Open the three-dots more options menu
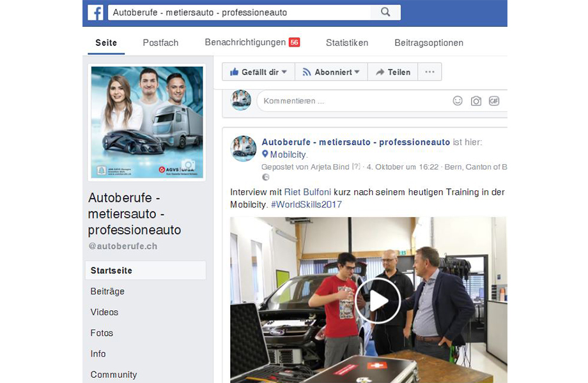This screenshot has width=588, height=383. point(429,72)
